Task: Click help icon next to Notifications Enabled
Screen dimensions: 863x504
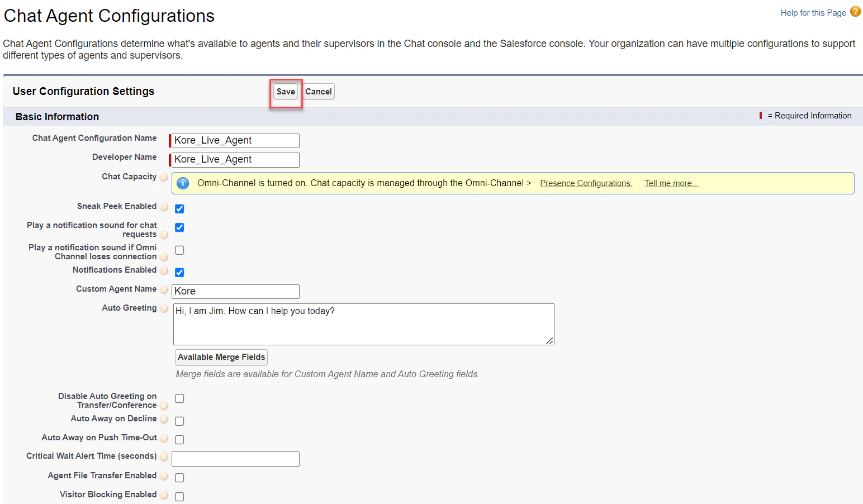Action: (164, 271)
